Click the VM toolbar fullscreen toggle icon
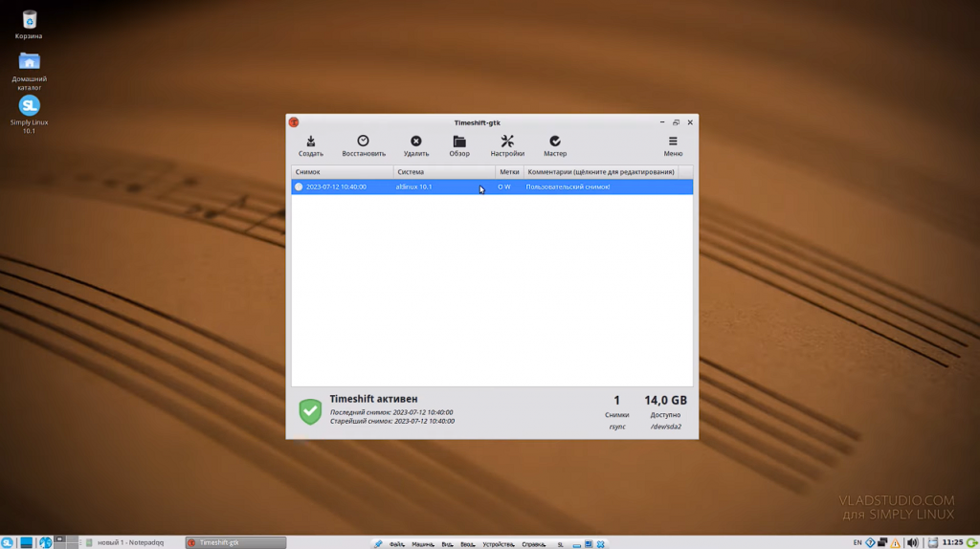This screenshot has height=549, width=980. 589,544
